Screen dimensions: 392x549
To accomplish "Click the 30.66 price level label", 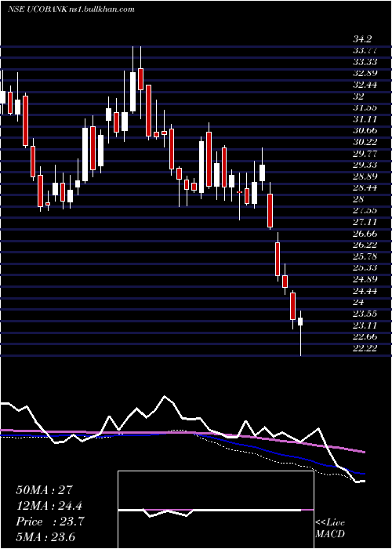I will (x=365, y=130).
